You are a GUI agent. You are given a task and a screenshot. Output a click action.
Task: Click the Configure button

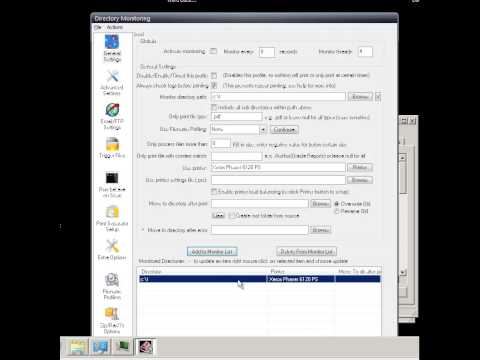284,130
